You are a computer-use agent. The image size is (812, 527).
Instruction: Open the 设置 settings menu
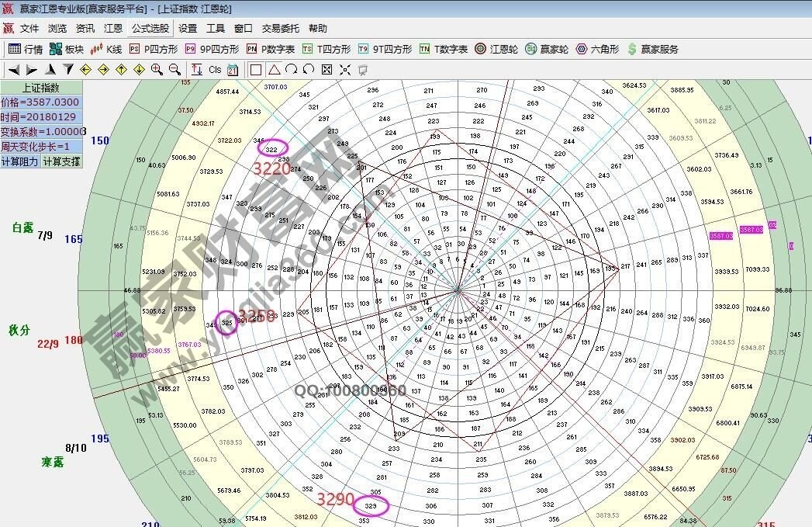188,29
